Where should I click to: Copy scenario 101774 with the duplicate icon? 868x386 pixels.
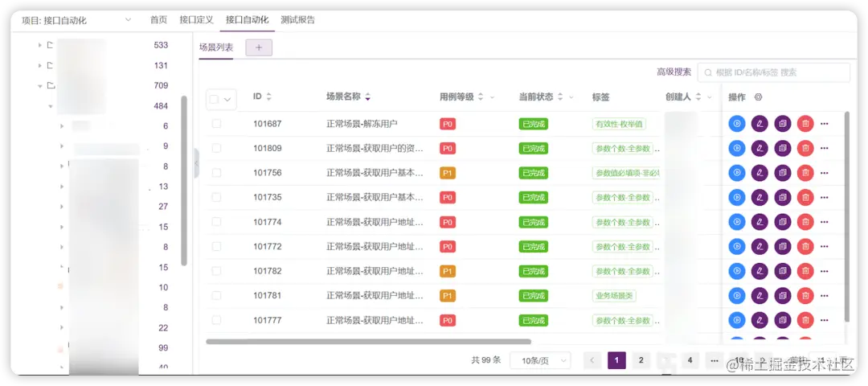[x=782, y=222]
